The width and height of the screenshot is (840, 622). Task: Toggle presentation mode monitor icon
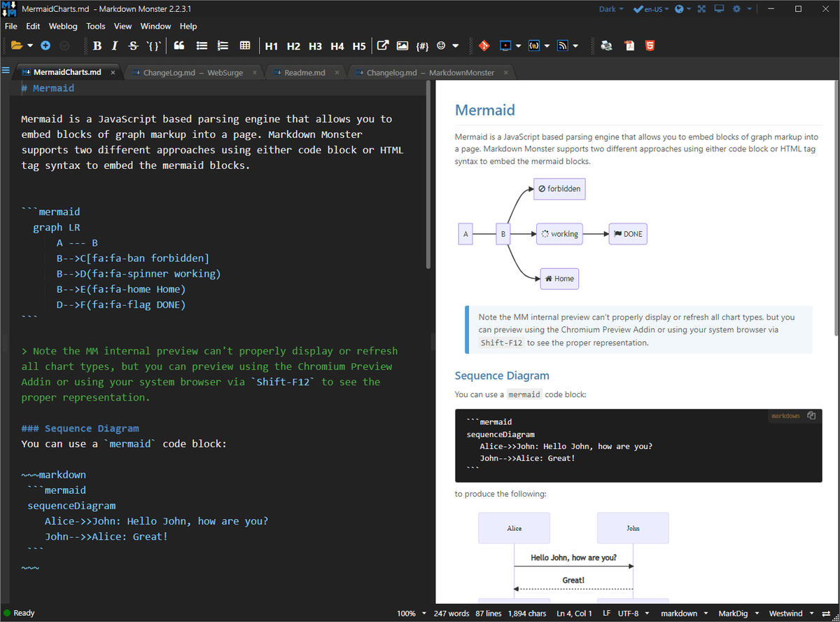[x=719, y=9]
